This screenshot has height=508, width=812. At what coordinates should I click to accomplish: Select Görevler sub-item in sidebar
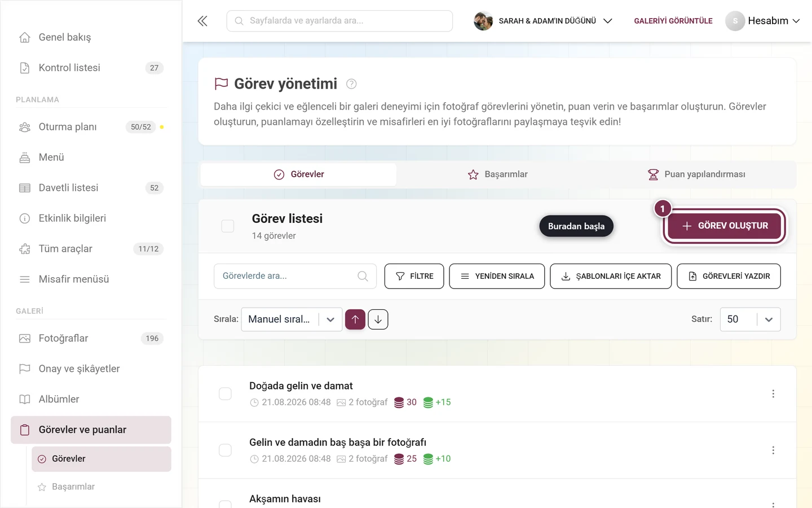[x=101, y=459]
